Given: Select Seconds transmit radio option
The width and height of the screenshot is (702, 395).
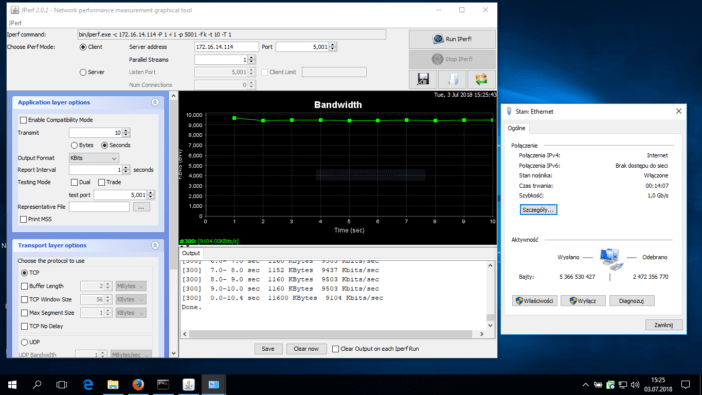Looking at the screenshot, I should pyautogui.click(x=105, y=145).
